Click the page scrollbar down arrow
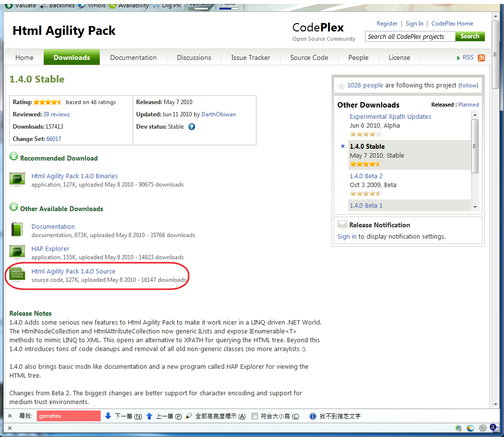 pos(495,404)
